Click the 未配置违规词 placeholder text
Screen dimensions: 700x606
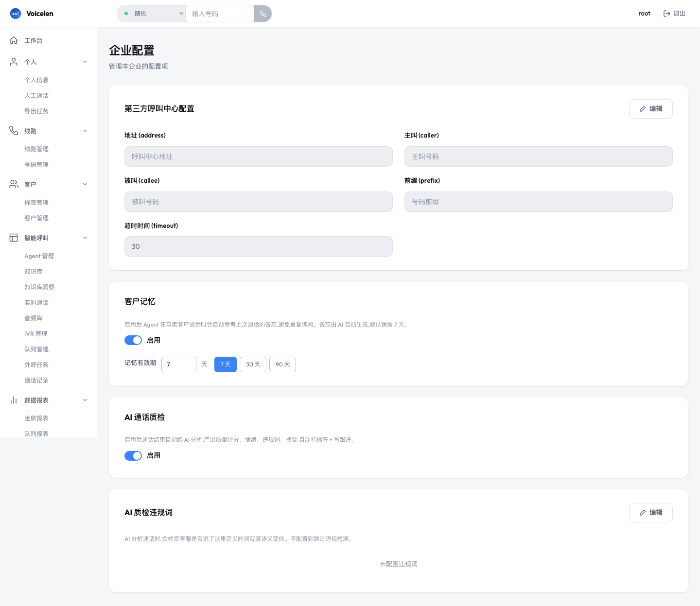point(399,564)
